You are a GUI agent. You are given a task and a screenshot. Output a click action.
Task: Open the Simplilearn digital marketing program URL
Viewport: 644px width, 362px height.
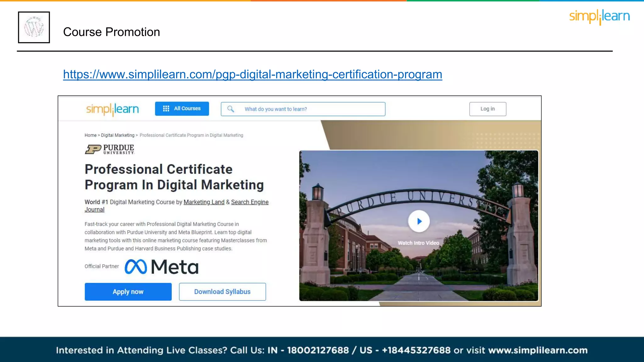tap(253, 74)
